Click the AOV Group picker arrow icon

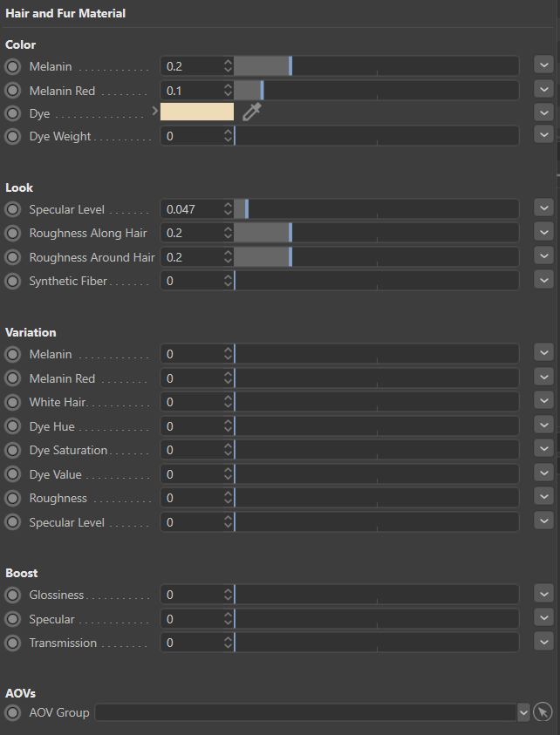pos(543,712)
